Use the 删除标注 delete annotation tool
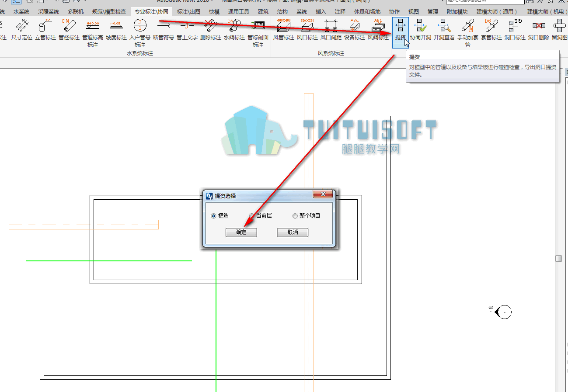This screenshot has height=392, width=568. click(x=211, y=30)
